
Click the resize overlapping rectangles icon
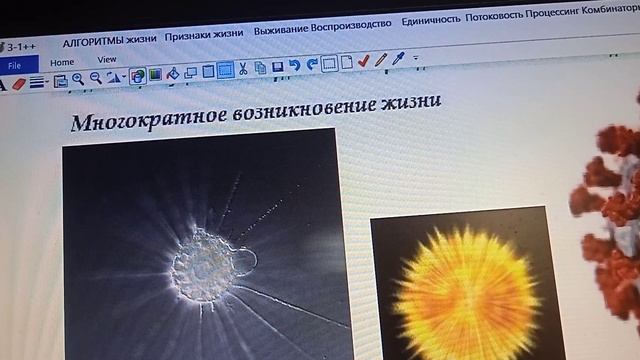[191, 73]
